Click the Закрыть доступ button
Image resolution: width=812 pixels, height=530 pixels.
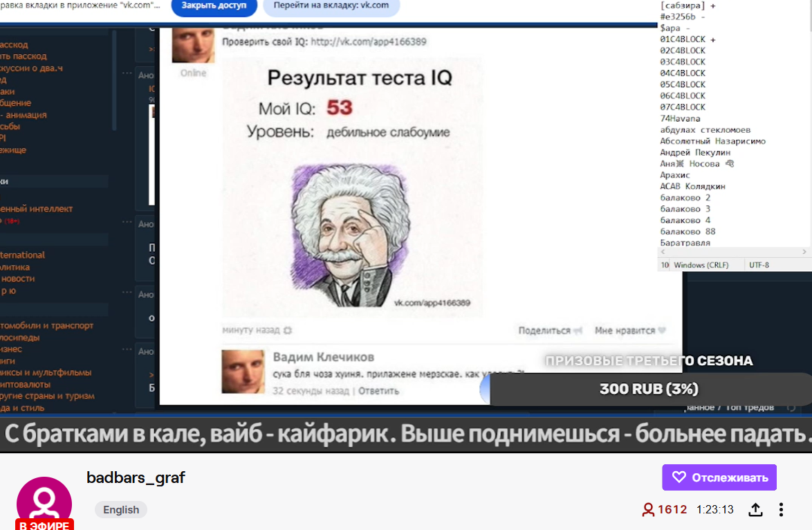(x=213, y=6)
